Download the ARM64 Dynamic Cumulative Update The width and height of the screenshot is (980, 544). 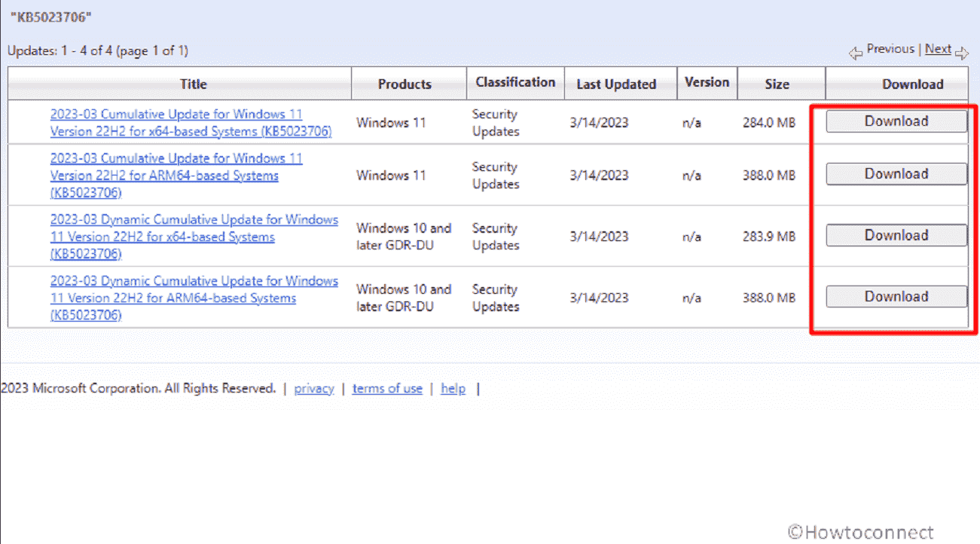pos(896,296)
